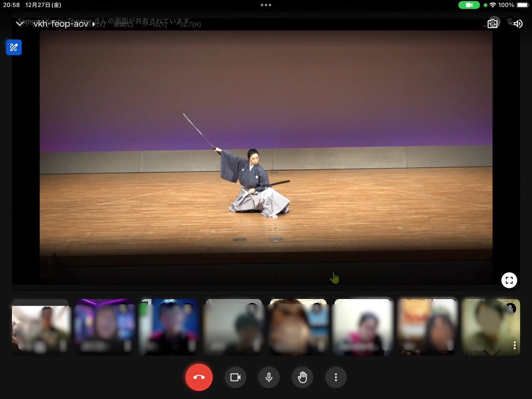Select the participant tile with orange poster backdrop
Image resolution: width=532 pixels, height=399 pixels.
pyautogui.click(x=427, y=327)
